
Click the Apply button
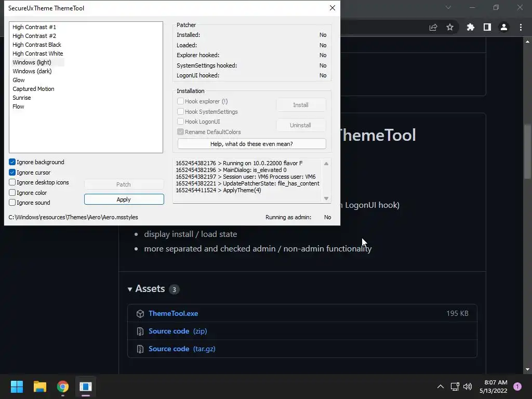coord(124,199)
